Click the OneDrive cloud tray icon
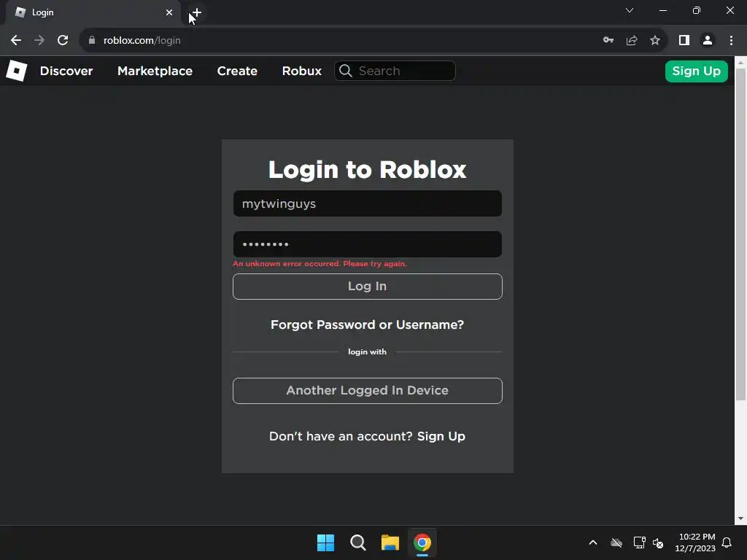The height and width of the screenshot is (560, 747). point(616,542)
